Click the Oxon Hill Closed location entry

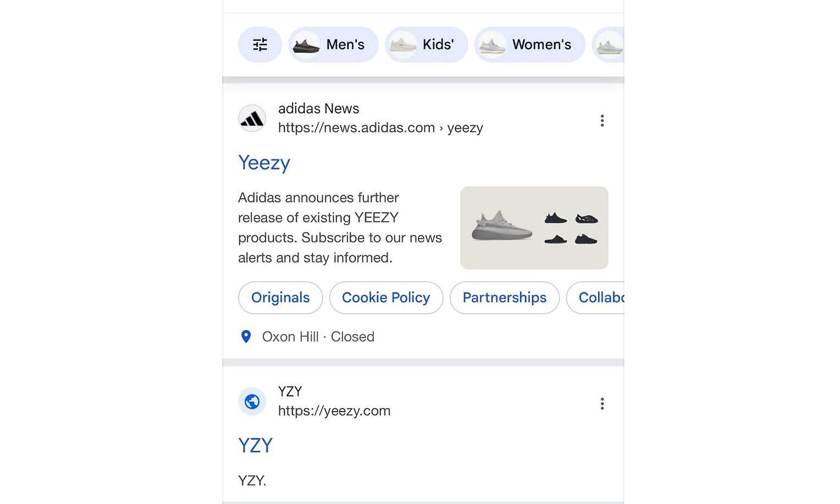[318, 337]
